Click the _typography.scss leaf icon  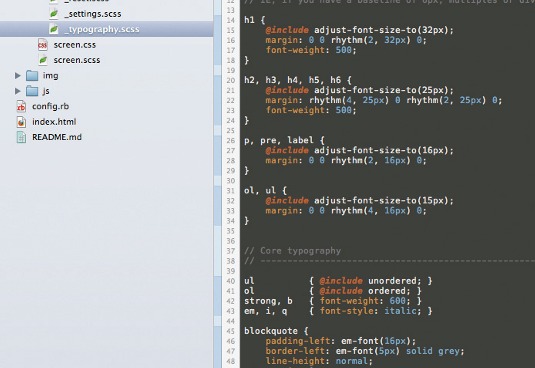54,29
